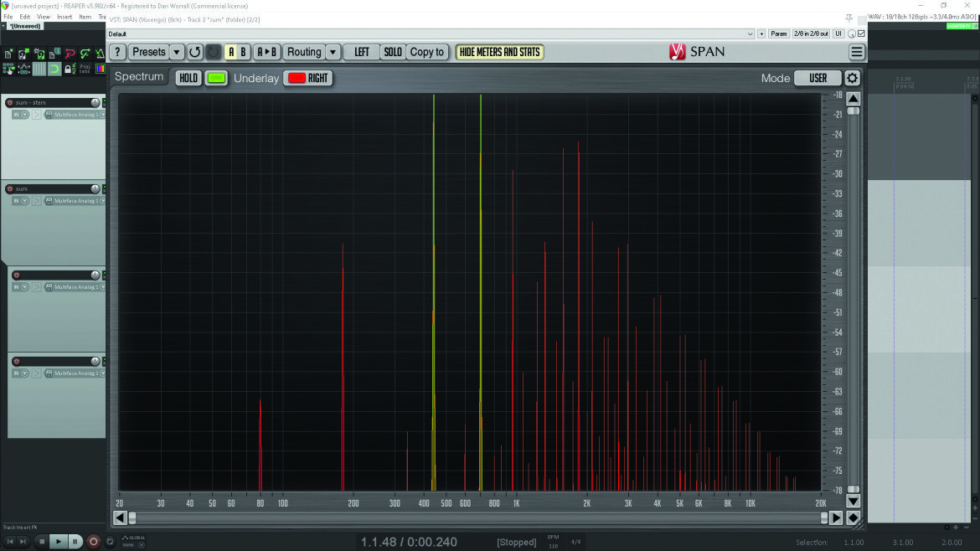Open spectrum mode settings gear
The height and width of the screenshot is (551, 980).
coord(852,78)
